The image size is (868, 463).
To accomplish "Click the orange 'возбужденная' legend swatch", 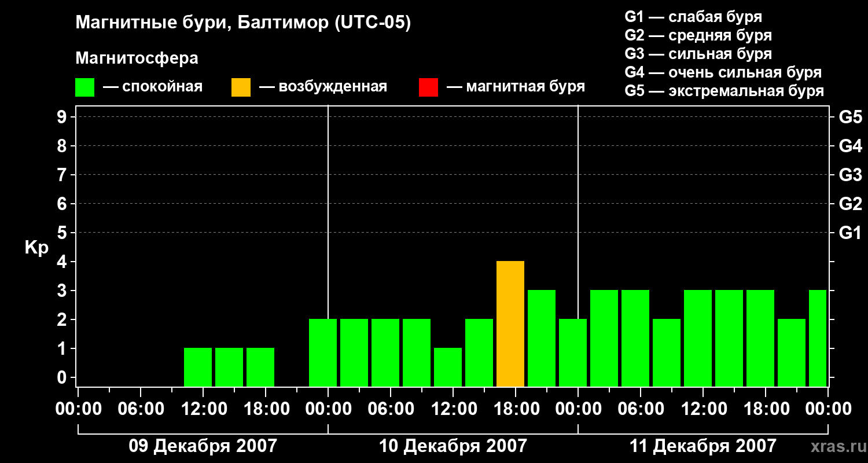I will click(x=241, y=87).
